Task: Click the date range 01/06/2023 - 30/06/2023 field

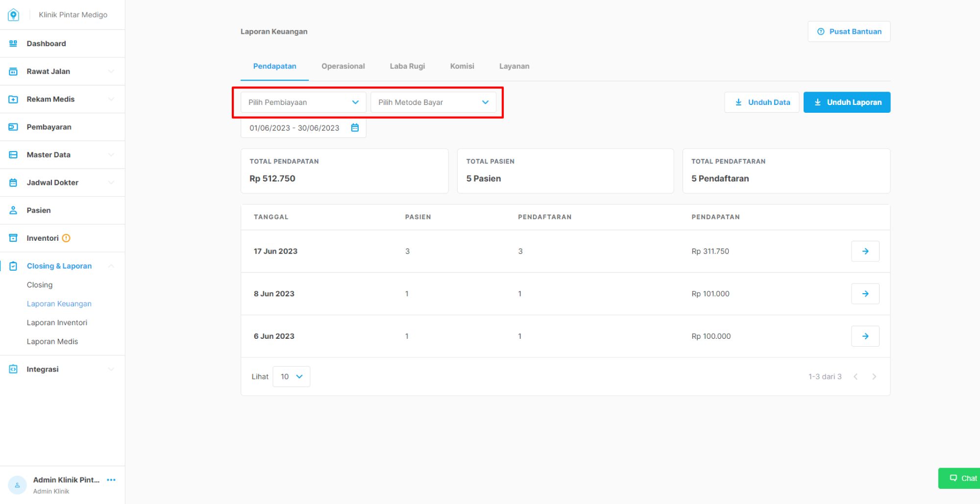Action: tap(303, 128)
